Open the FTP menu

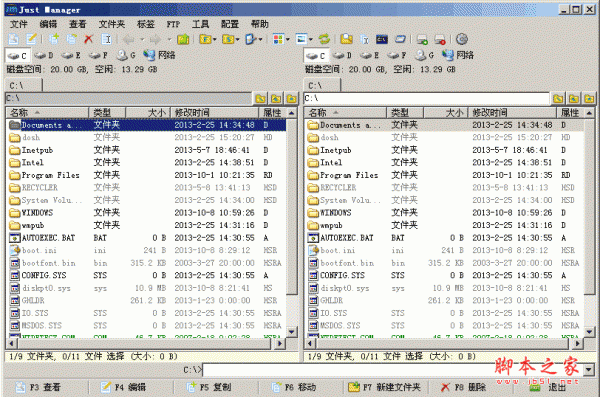coord(173,24)
